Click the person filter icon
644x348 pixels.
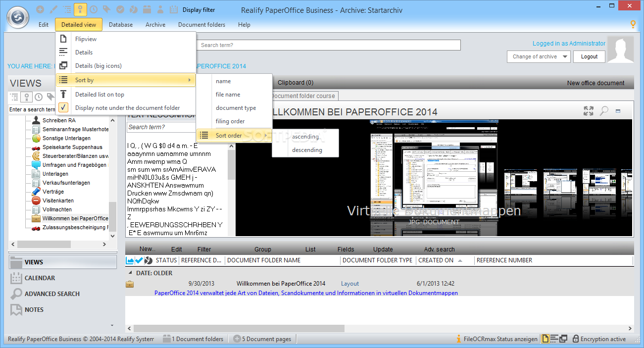pos(160,9)
